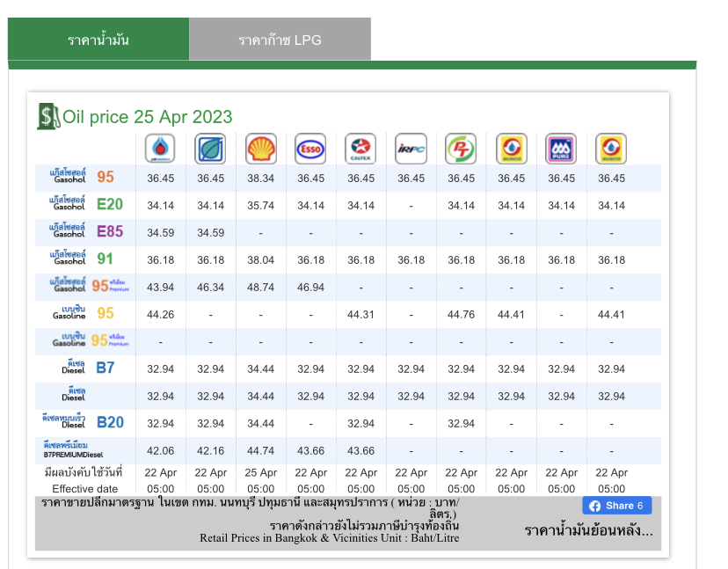
Task: Click the Shell Gasohol 95 price 38.34
Action: [260, 179]
